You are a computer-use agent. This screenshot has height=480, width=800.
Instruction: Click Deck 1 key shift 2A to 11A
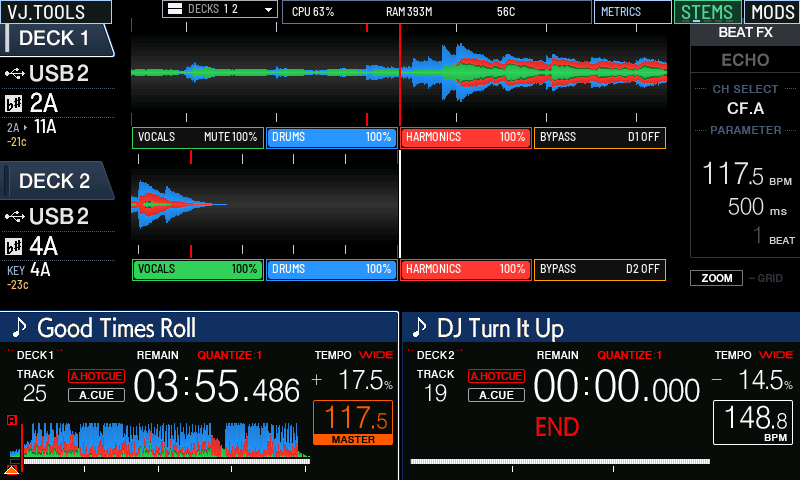(32, 127)
